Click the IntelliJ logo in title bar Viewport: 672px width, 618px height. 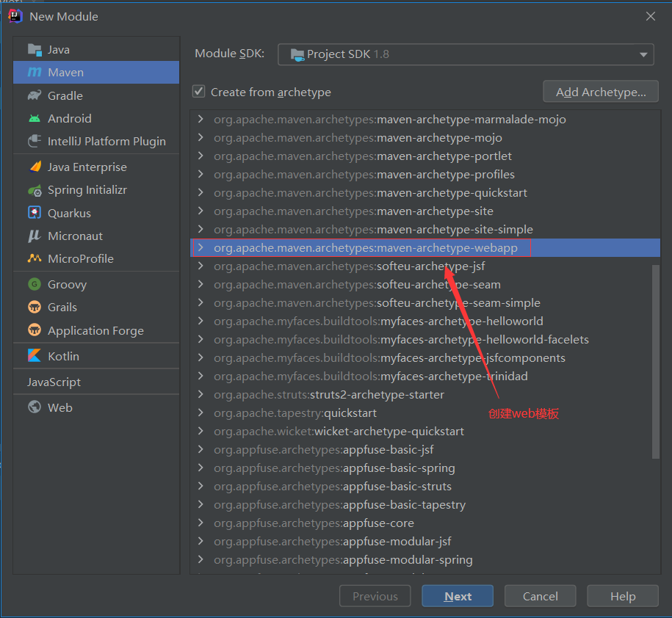(15, 16)
